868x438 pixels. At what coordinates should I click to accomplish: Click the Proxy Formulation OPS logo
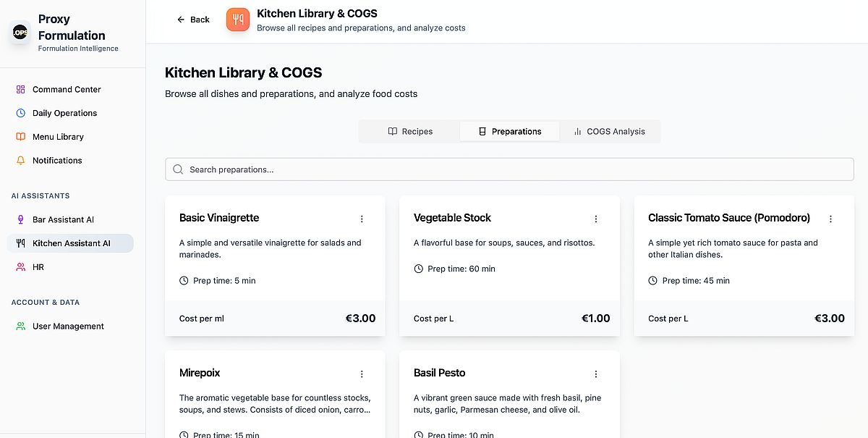(x=20, y=33)
